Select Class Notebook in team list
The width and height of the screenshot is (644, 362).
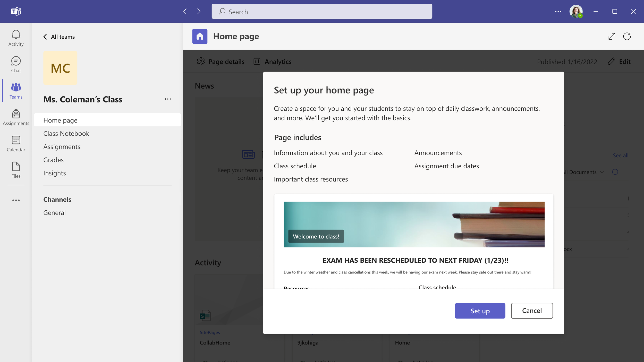pos(66,133)
